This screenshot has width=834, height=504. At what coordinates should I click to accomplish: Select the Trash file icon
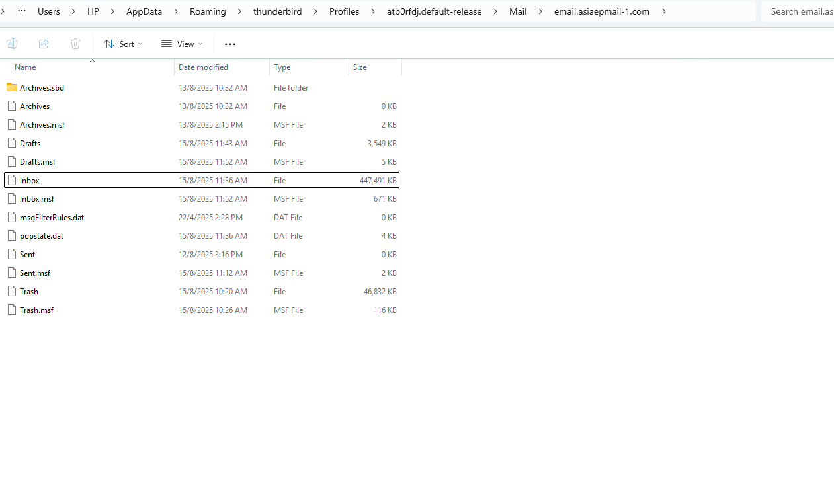click(x=11, y=291)
